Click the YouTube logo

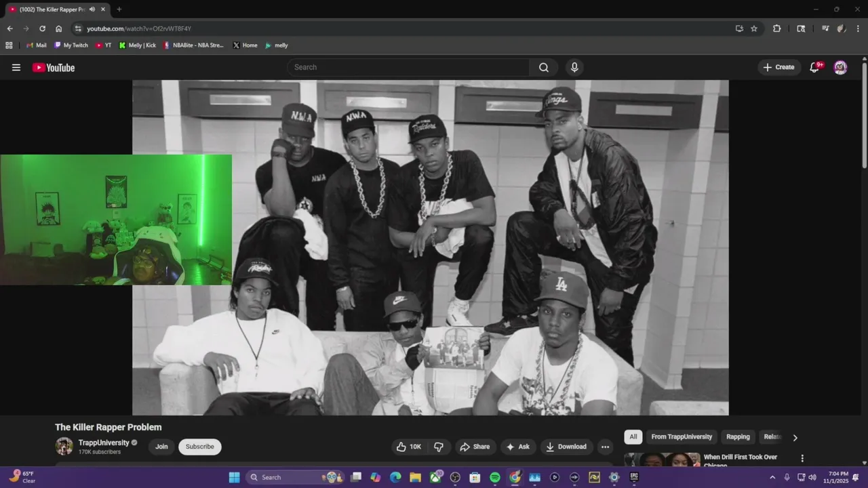coord(54,67)
